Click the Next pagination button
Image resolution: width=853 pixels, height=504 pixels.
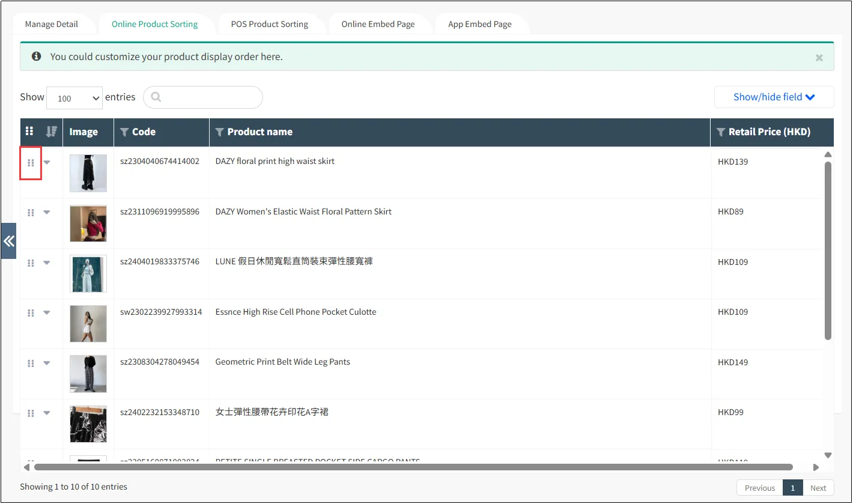[x=818, y=488]
